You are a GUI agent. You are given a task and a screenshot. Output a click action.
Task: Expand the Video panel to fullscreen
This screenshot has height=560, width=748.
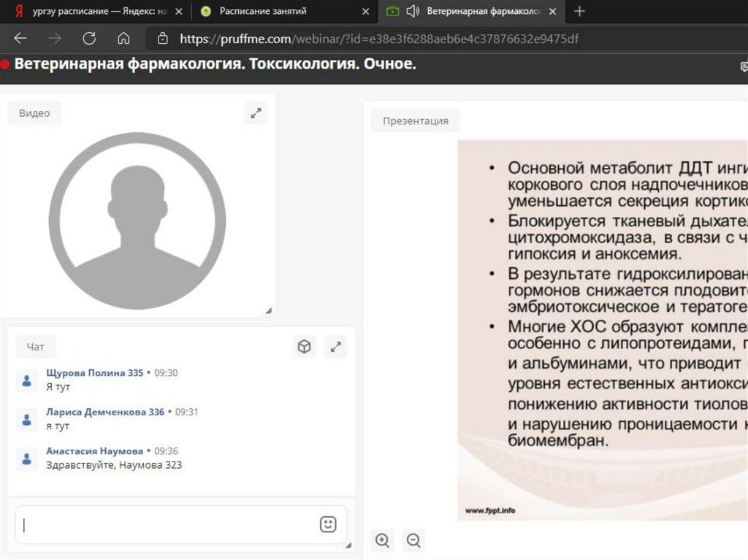coord(256,113)
